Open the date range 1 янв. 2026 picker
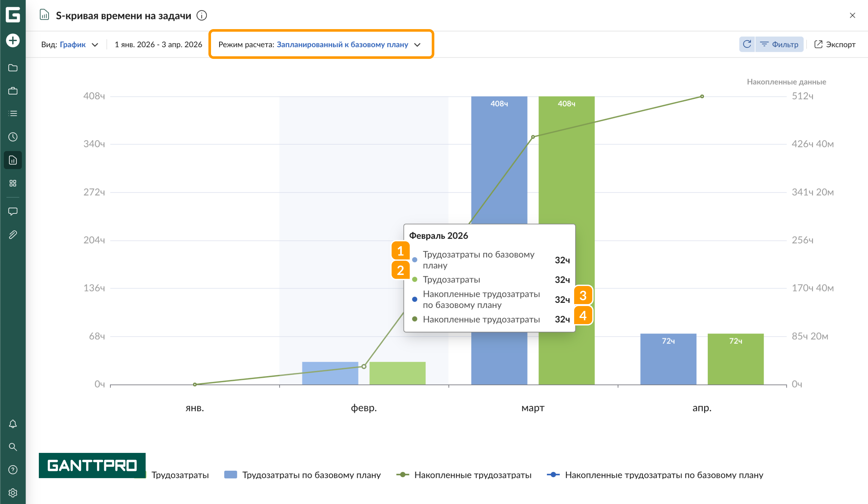This screenshot has height=504, width=868. 158,45
